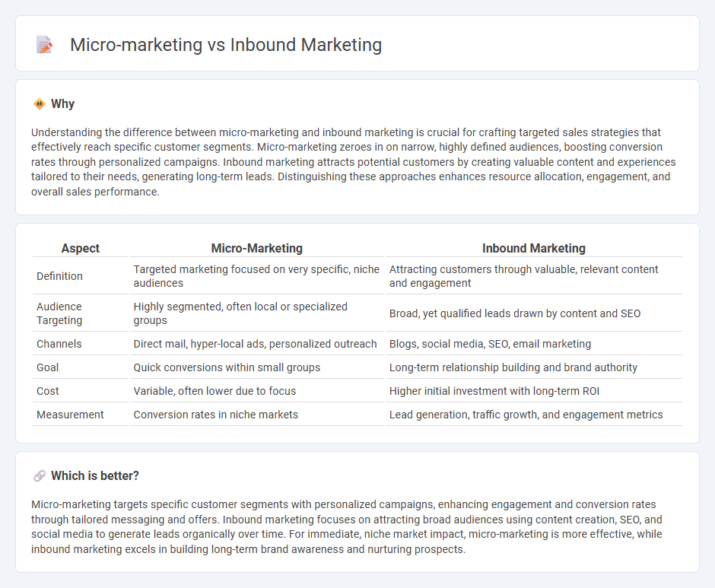Select the title Micro-marketing vs Inbound Marketing
This screenshot has height=588, width=715.
pos(226,45)
